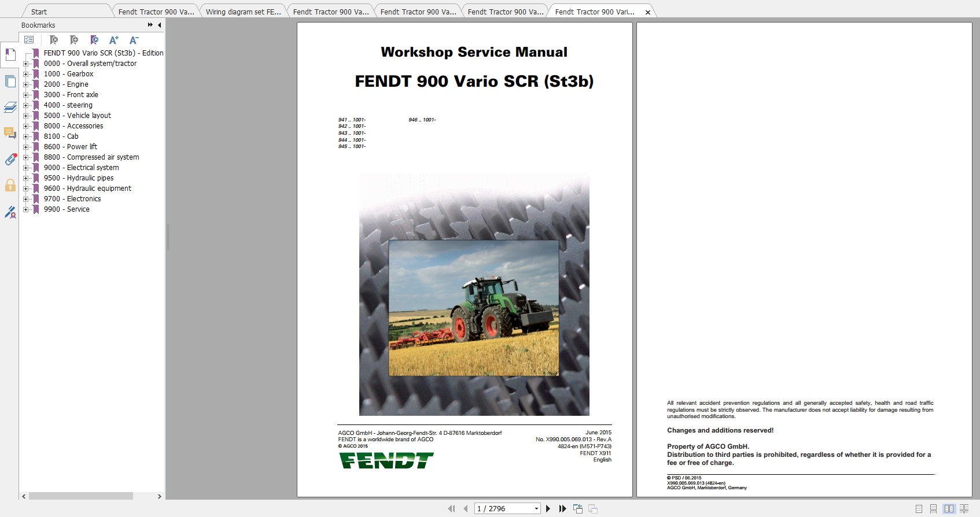Open the Pages thumbnails sidebar panel

pos(10,82)
